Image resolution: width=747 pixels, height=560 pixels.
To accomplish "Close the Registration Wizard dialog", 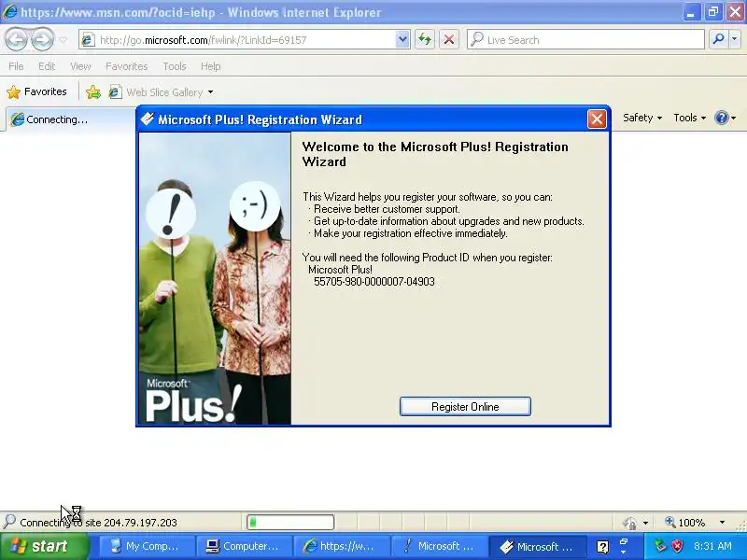I will [x=597, y=119].
